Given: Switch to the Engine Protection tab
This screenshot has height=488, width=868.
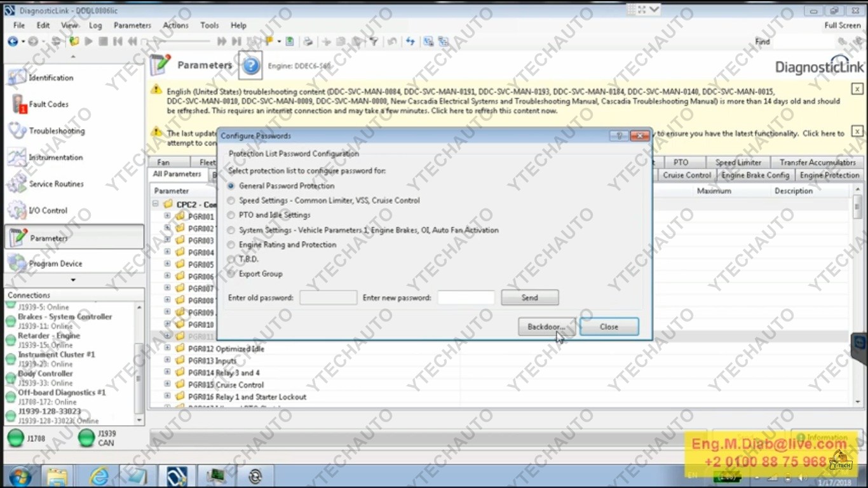Looking at the screenshot, I should [x=829, y=175].
